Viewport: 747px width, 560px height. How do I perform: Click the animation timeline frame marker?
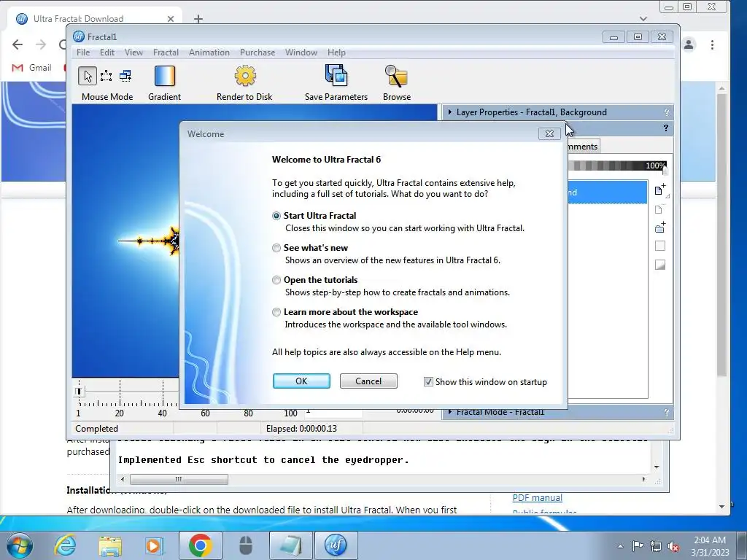coord(79,392)
